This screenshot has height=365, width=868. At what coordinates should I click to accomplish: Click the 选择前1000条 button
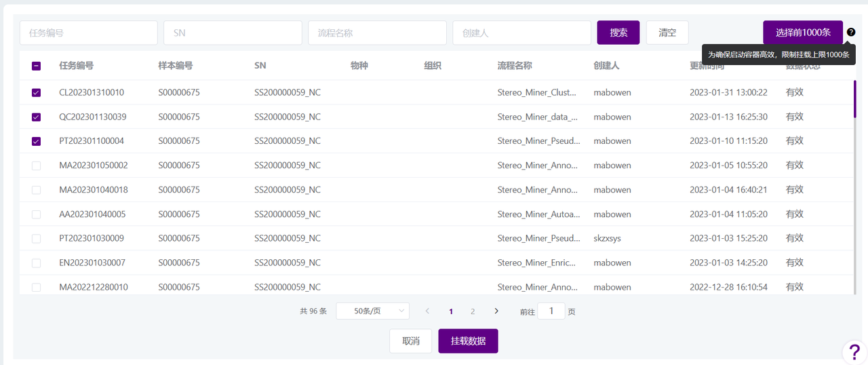803,33
